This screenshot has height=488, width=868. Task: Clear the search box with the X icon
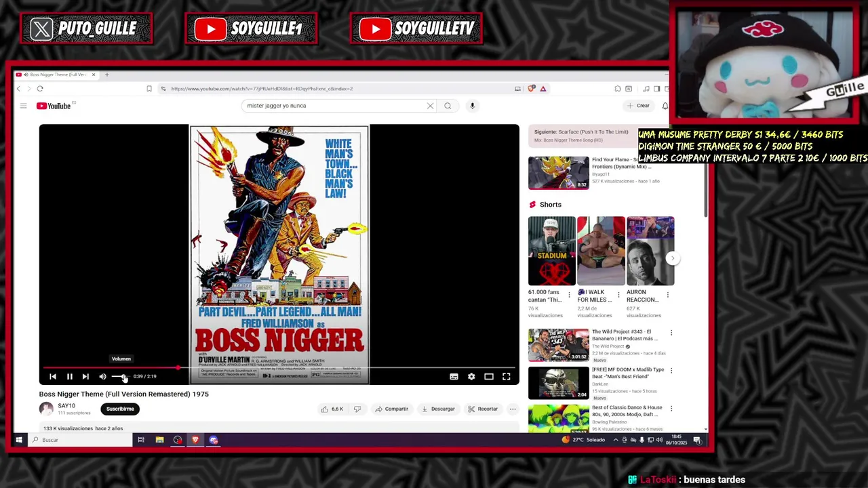(430, 106)
